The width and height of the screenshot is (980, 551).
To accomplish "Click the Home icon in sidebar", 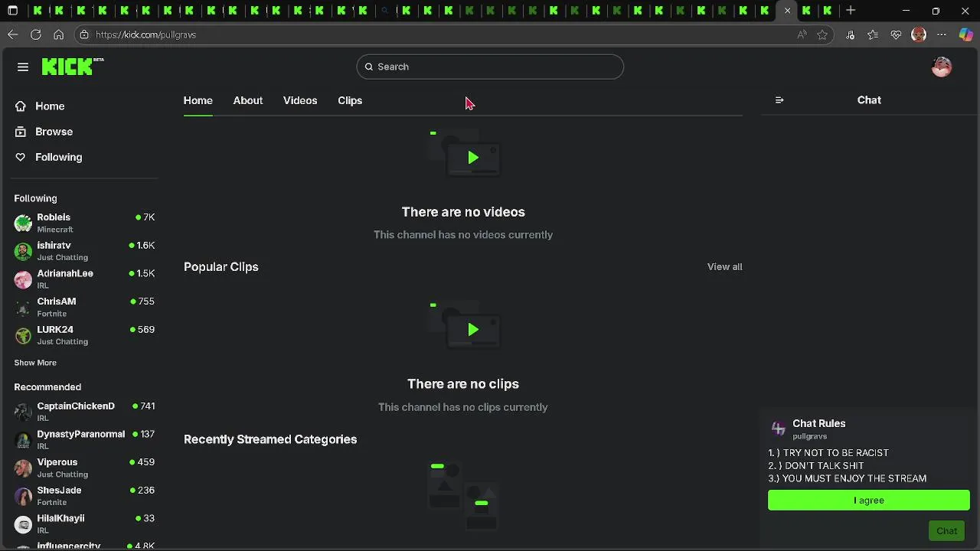I will pyautogui.click(x=21, y=106).
